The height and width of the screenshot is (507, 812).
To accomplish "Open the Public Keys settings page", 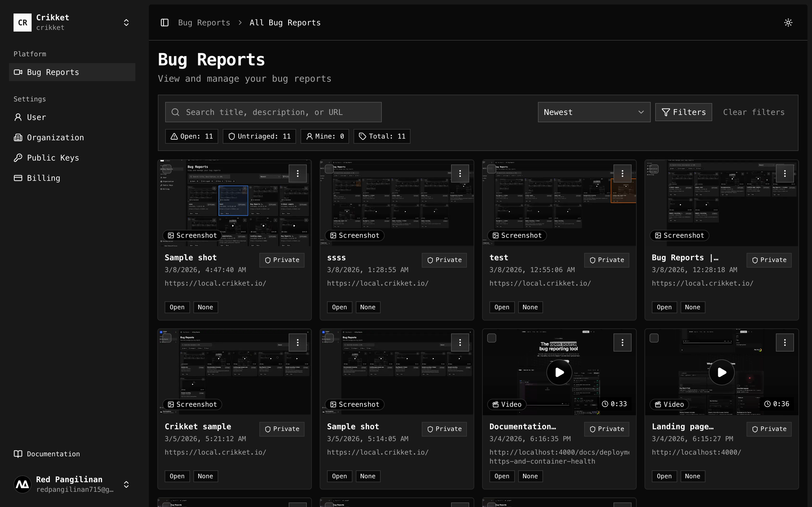I will tap(53, 158).
